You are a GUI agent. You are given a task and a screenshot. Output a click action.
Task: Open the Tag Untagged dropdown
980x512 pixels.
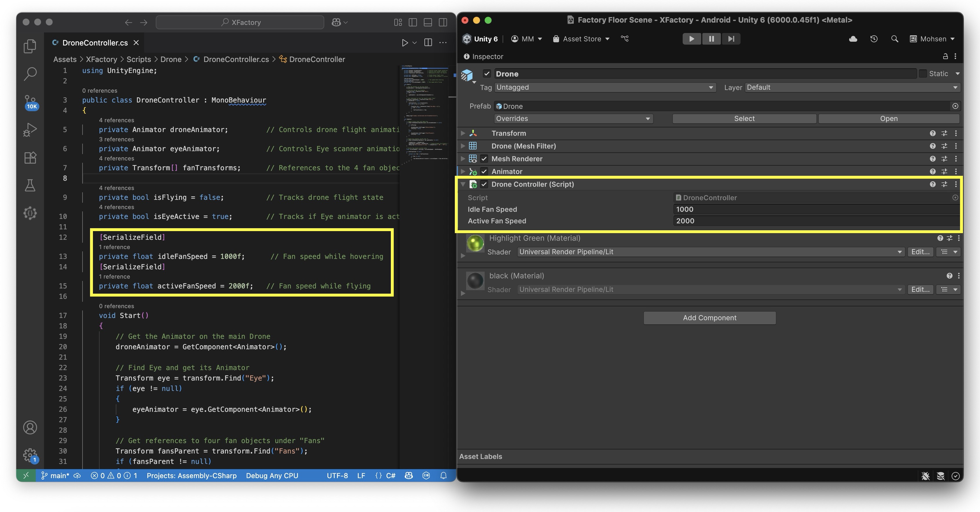click(605, 87)
